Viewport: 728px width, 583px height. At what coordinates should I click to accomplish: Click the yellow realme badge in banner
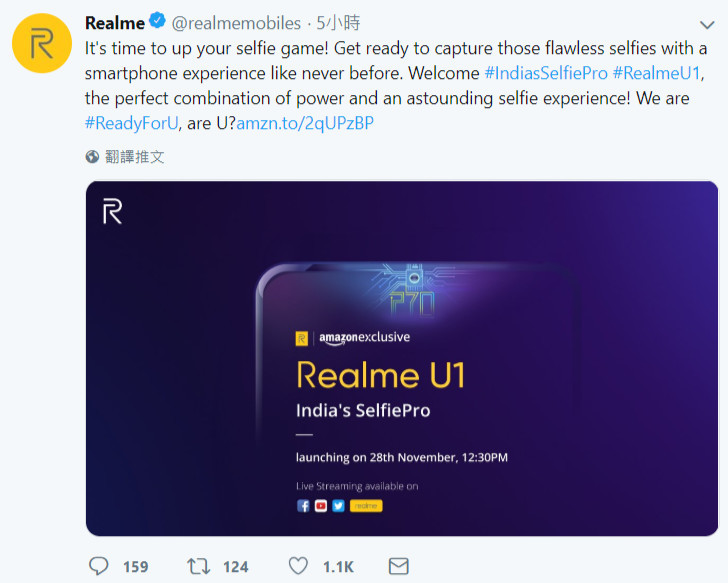pos(364,506)
